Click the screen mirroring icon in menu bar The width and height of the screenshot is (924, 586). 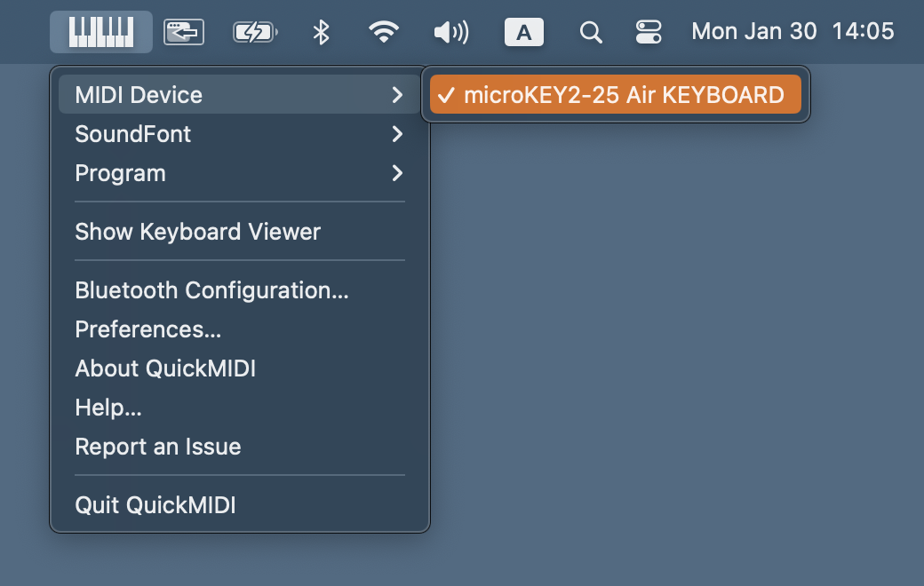pyautogui.click(x=184, y=33)
